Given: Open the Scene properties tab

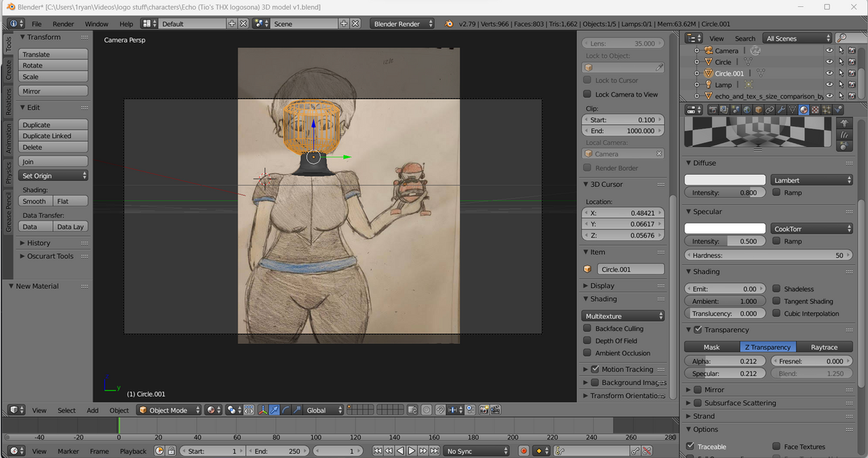Looking at the screenshot, I should tap(736, 109).
